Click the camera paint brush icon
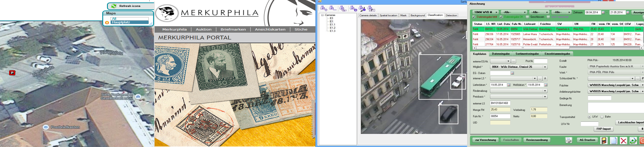Image resolution: width=644 pixels, height=147 pixels. click(x=362, y=9)
